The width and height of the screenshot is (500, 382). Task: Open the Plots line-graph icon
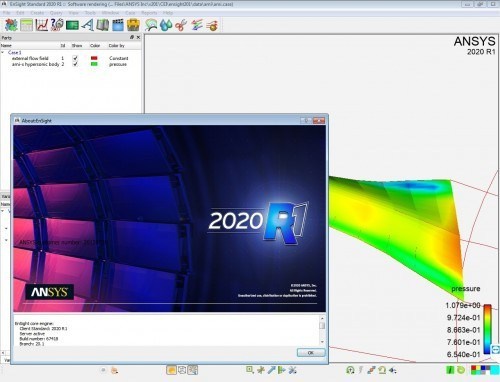click(42, 25)
